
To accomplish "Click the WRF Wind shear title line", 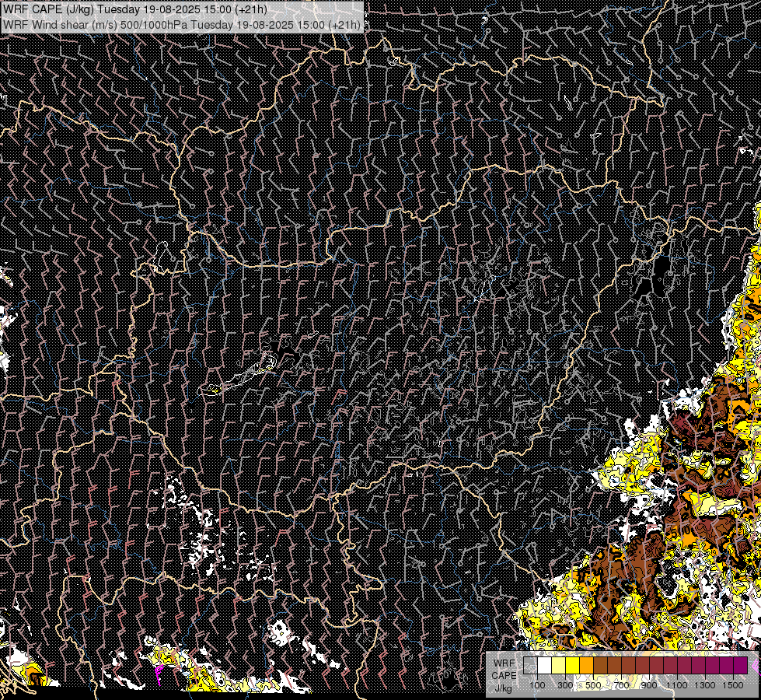I will 182,25.
